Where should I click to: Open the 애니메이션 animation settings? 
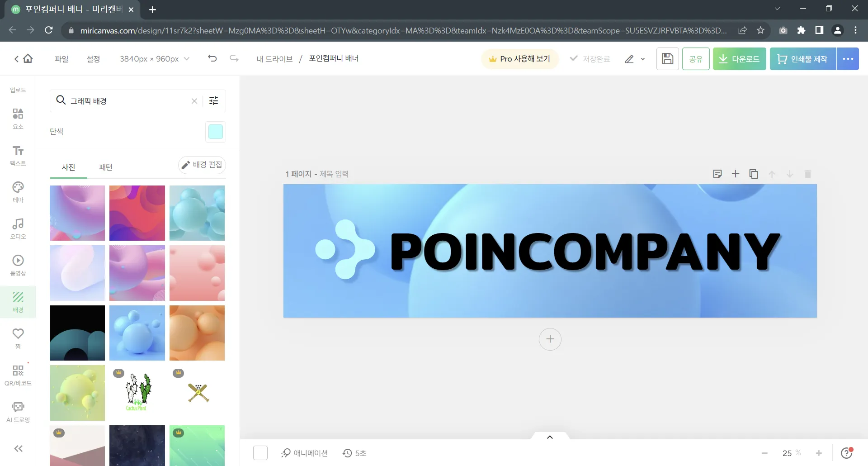point(304,453)
